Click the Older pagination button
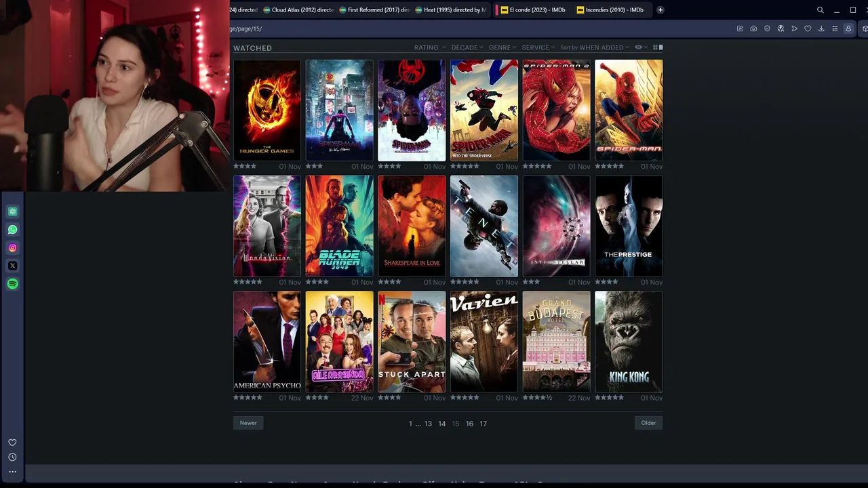Viewport: 868px width, 488px height. (x=648, y=423)
